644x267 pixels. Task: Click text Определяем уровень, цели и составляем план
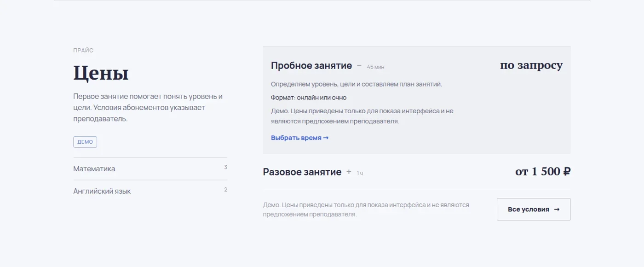point(356,84)
